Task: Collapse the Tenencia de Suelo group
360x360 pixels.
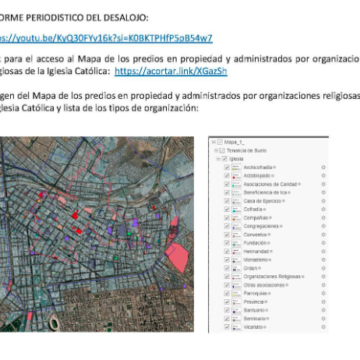Action: tap(216, 151)
